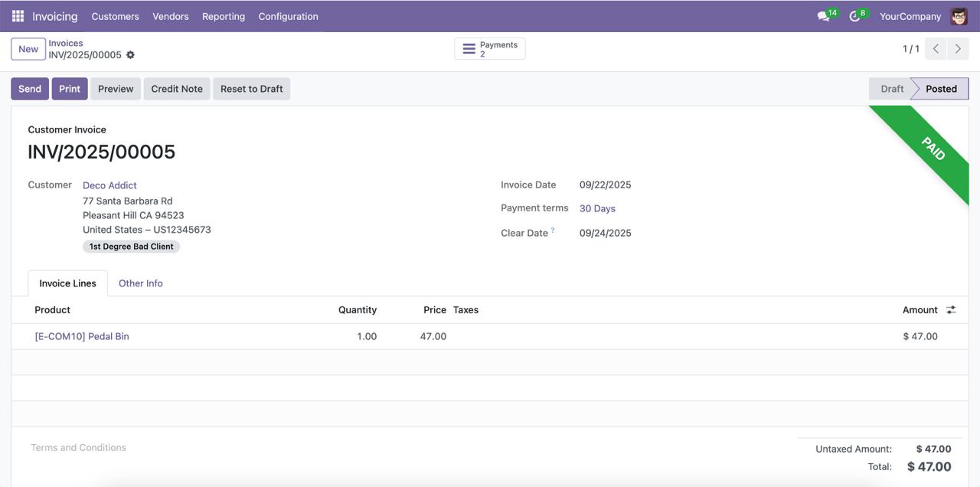Click the Price column header
The image size is (980, 487).
(x=435, y=310)
